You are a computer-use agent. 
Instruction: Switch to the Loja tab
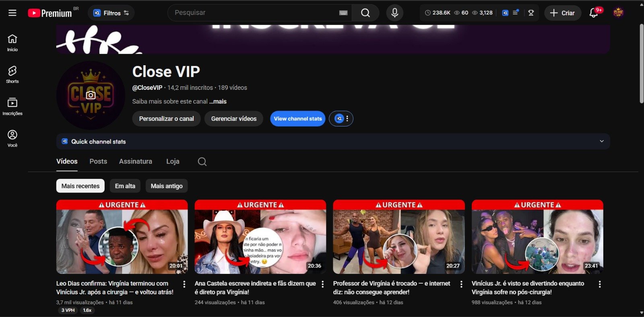[x=173, y=161]
